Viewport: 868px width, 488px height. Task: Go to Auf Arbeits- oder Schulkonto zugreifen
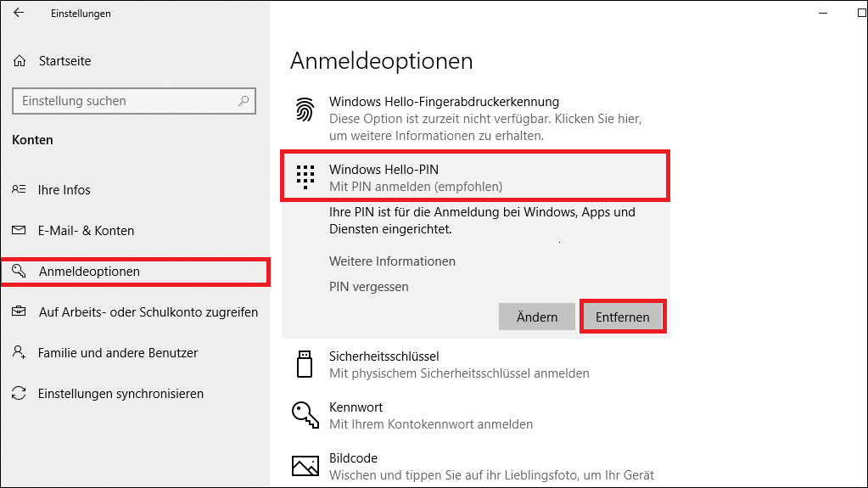(x=148, y=312)
